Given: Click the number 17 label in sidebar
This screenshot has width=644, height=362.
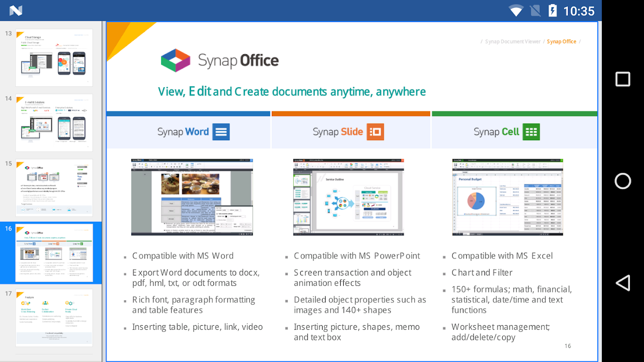Looking at the screenshot, I should [x=8, y=293].
